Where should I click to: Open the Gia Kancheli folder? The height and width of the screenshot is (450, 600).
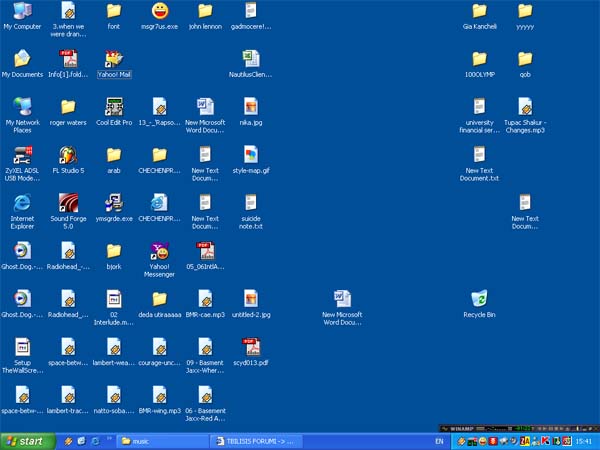[479, 16]
